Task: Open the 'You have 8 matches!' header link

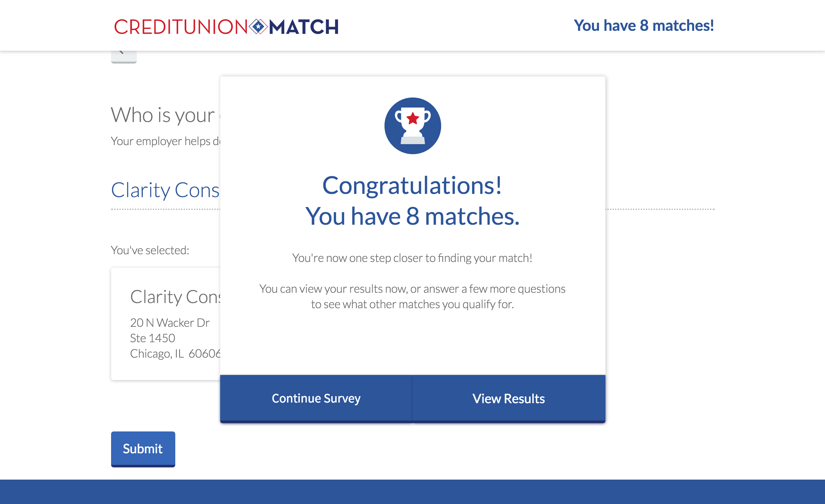Action: point(644,25)
